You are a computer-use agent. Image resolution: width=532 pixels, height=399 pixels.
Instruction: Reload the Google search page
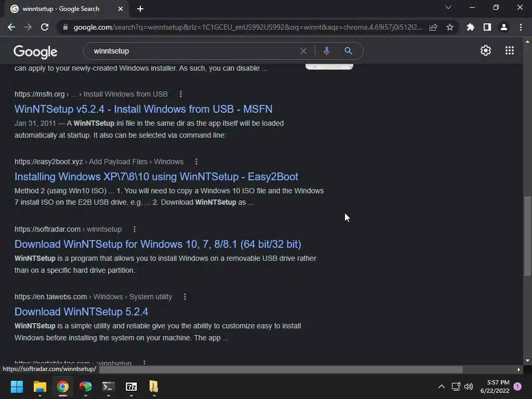pos(45,27)
